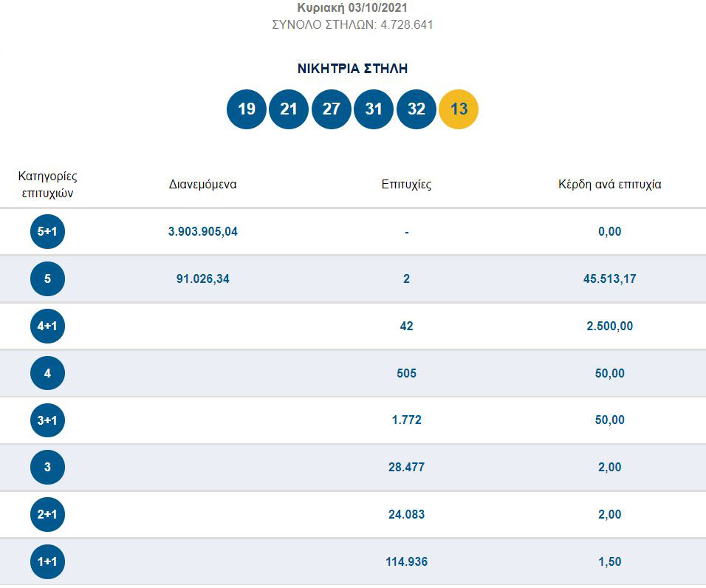706x588 pixels.
Task: Click the yellow Joker ball 13
Action: pyautogui.click(x=459, y=109)
